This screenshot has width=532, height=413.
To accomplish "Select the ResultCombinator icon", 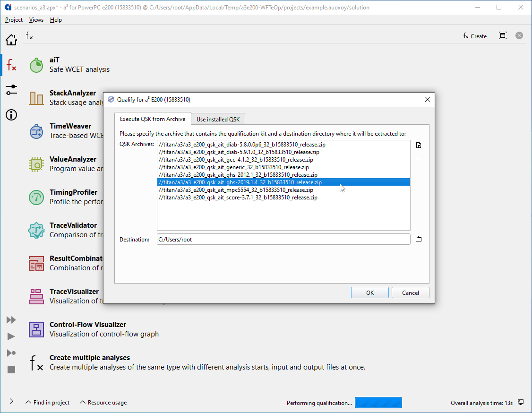I will 36,263.
